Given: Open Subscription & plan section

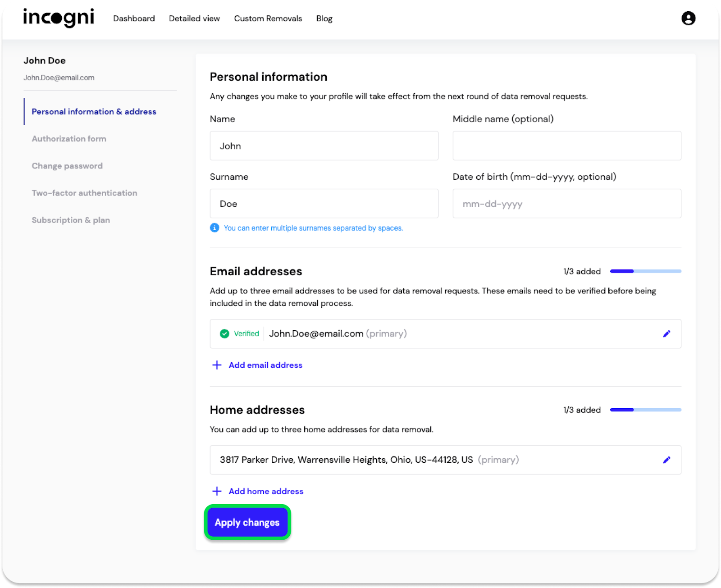Looking at the screenshot, I should (x=71, y=220).
